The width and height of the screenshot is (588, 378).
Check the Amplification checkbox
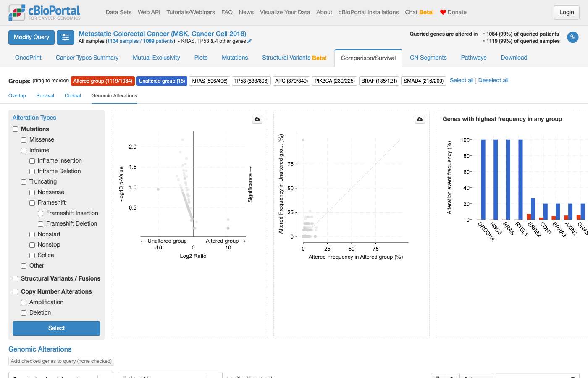(x=24, y=302)
